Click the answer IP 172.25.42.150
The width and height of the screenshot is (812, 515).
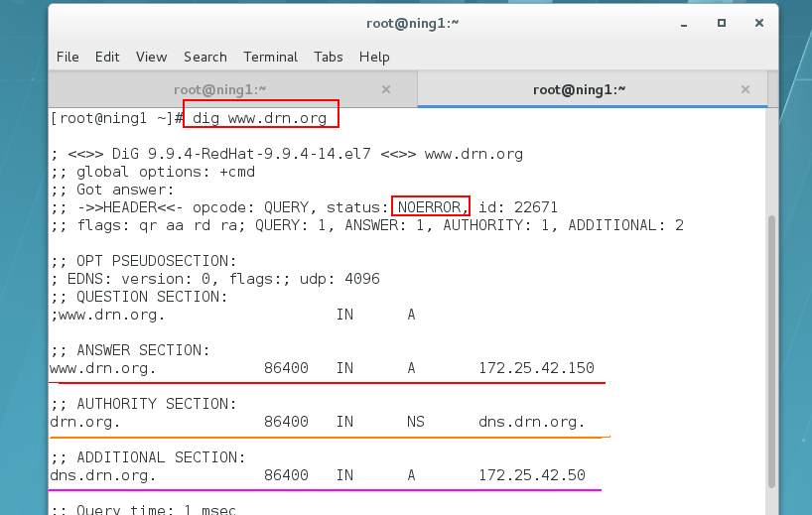(536, 368)
